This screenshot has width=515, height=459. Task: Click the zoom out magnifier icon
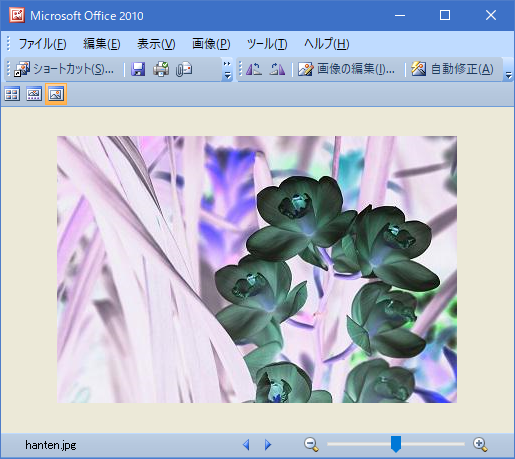[x=311, y=444]
